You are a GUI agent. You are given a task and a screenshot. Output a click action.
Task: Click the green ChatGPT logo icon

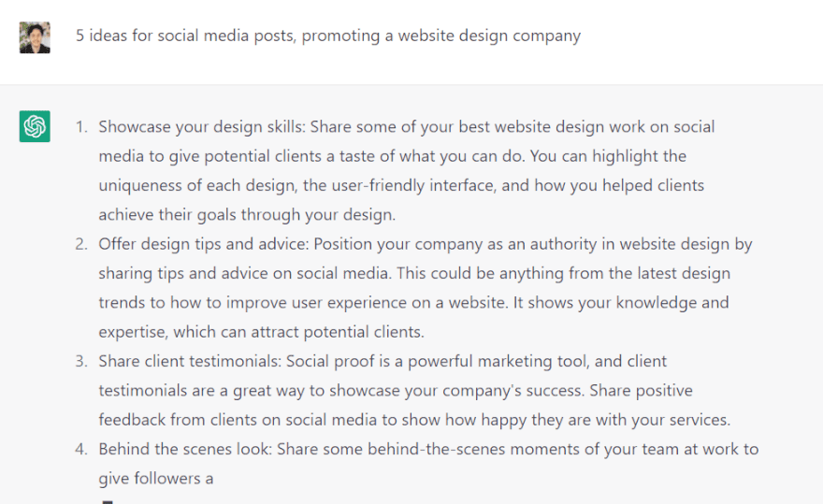tap(35, 127)
